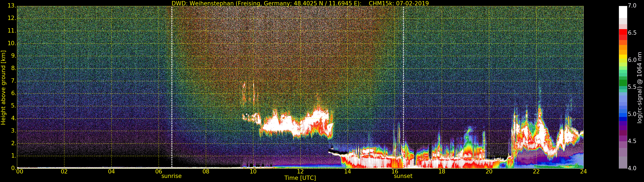Screen dimensions: 644x182
Task: Click the time axis tick '08'
Action: (206, 172)
